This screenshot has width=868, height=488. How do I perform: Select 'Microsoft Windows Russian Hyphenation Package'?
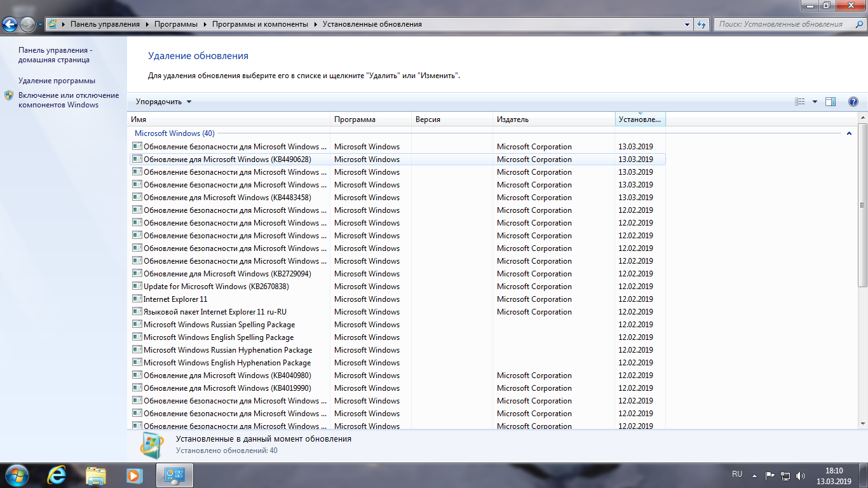[398, 350]
